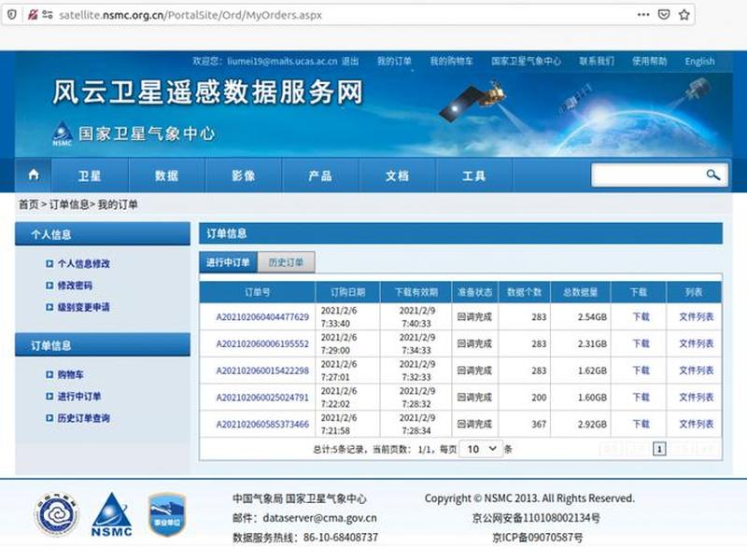Viewport: 747px width, 560px height.
Task: Click the China Meteorological Administration emblem in the footer
Action: pyautogui.click(x=57, y=515)
